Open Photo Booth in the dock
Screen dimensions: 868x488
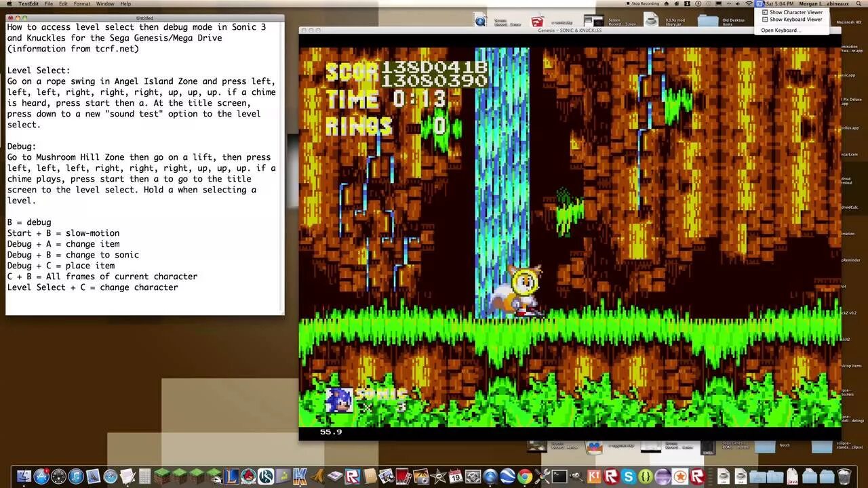[x=403, y=476]
